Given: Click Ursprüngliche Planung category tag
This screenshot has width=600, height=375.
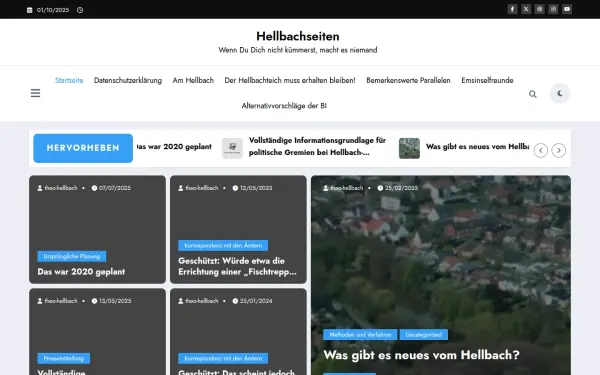Looking at the screenshot, I should click(72, 256).
